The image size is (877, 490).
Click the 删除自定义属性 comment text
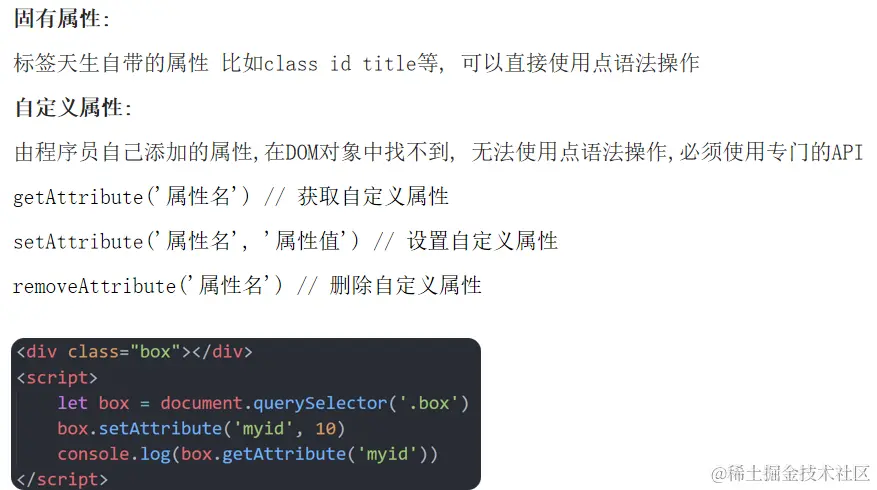coord(406,285)
